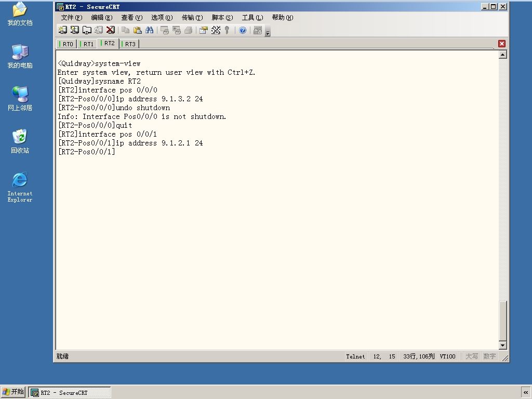Click the 大写 caps indicator
The width and height of the screenshot is (532, 399).
(472, 356)
